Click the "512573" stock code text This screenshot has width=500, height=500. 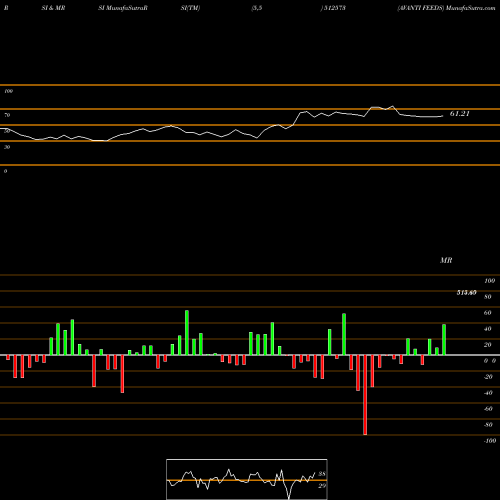click(x=335, y=8)
